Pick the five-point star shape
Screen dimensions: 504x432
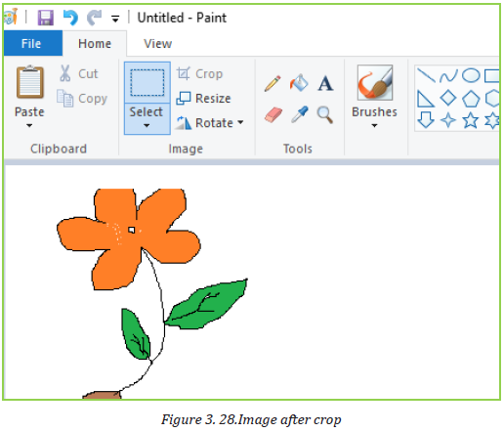point(471,120)
